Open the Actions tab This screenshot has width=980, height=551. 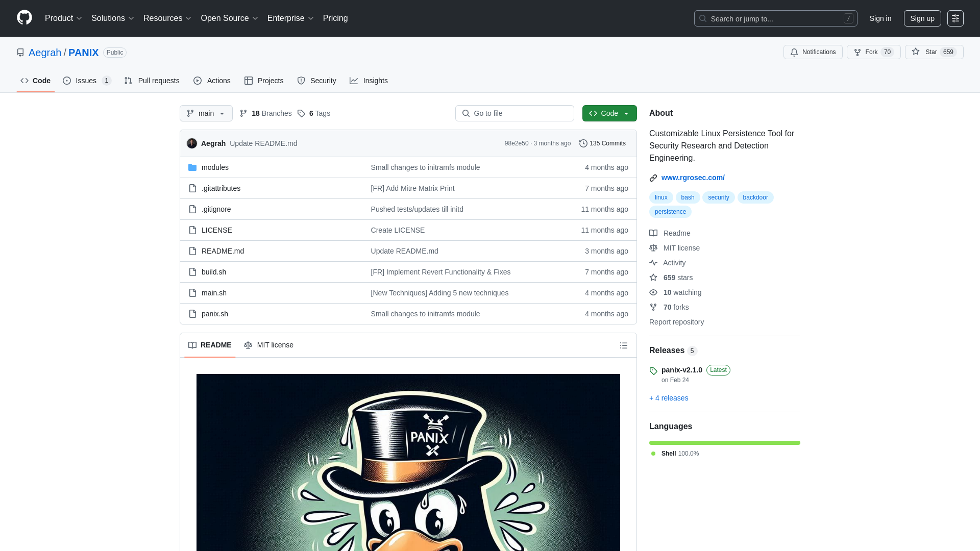(x=212, y=81)
